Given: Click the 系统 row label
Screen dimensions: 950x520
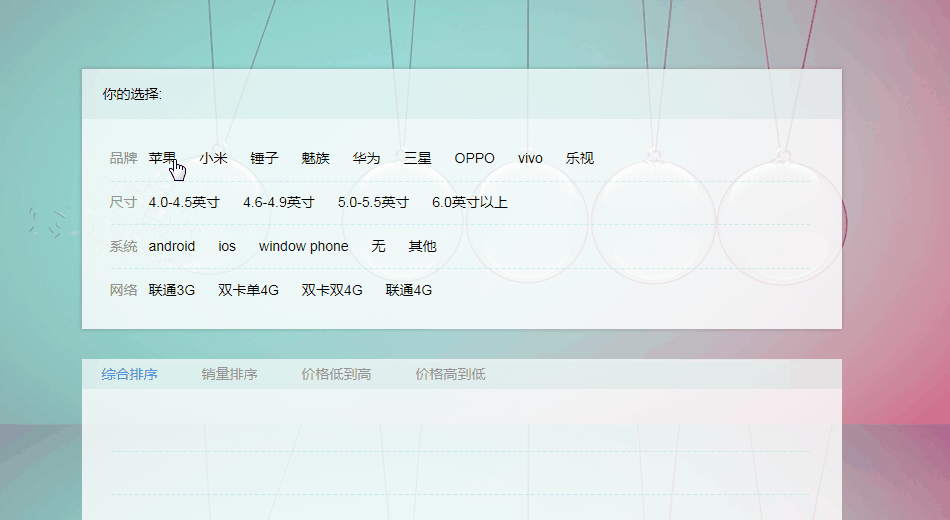Looking at the screenshot, I should [x=124, y=246].
